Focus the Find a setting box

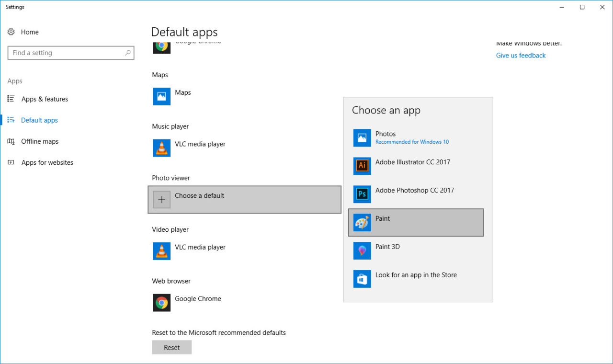pos(71,53)
